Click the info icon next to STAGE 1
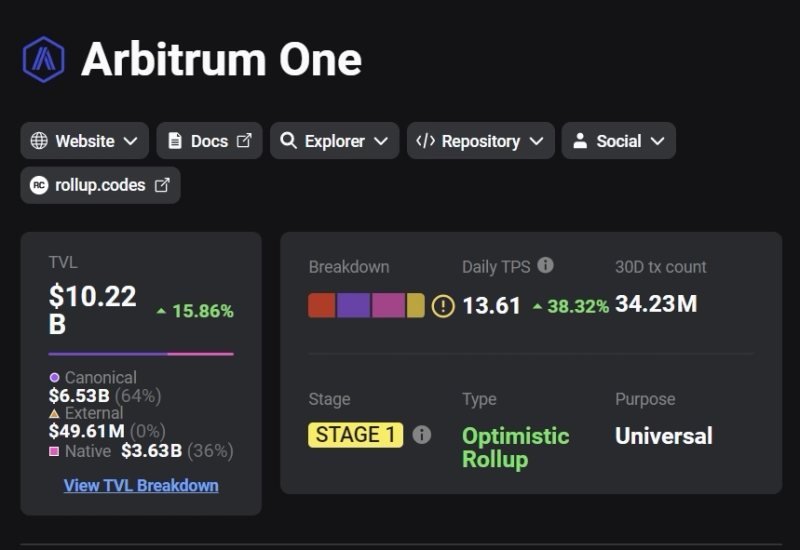Viewport: 800px width, 550px height. point(422,435)
